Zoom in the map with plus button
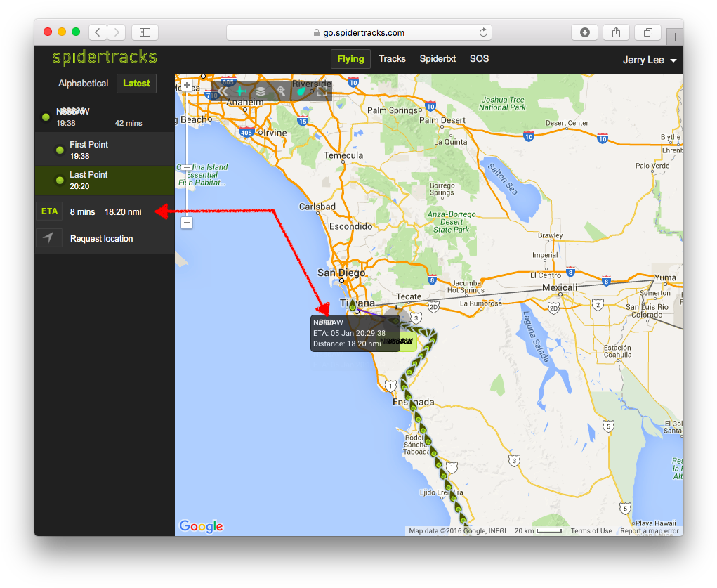 click(187, 85)
